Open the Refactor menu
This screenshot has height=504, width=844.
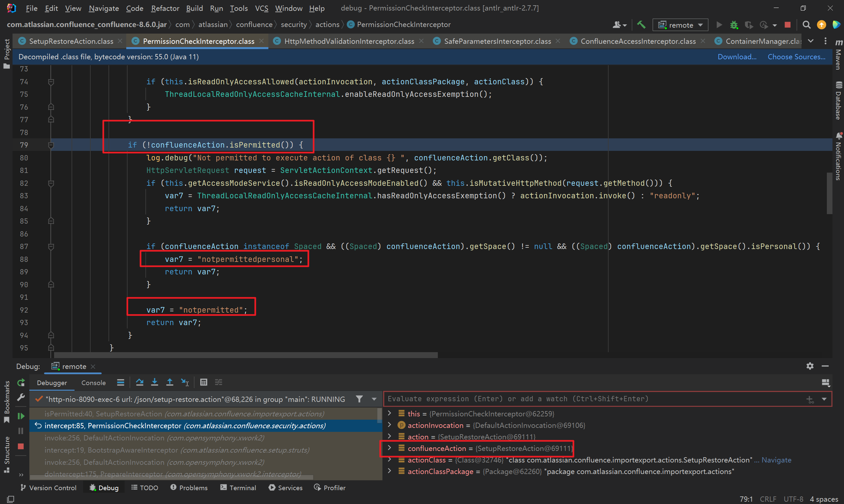tap(165, 8)
